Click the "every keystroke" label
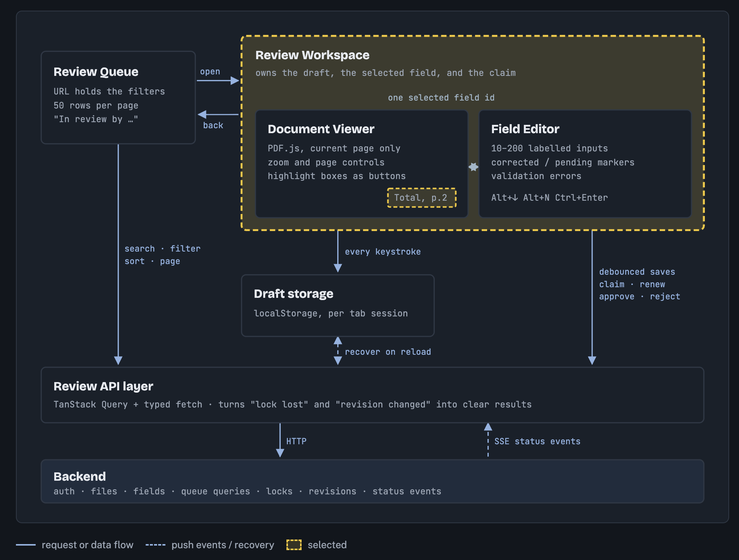 pos(383,252)
